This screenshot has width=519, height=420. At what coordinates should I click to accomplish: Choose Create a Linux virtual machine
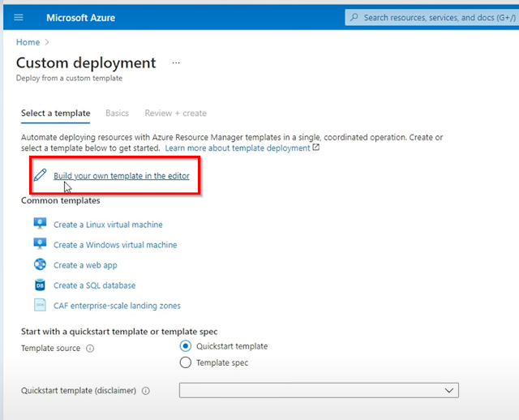click(108, 225)
